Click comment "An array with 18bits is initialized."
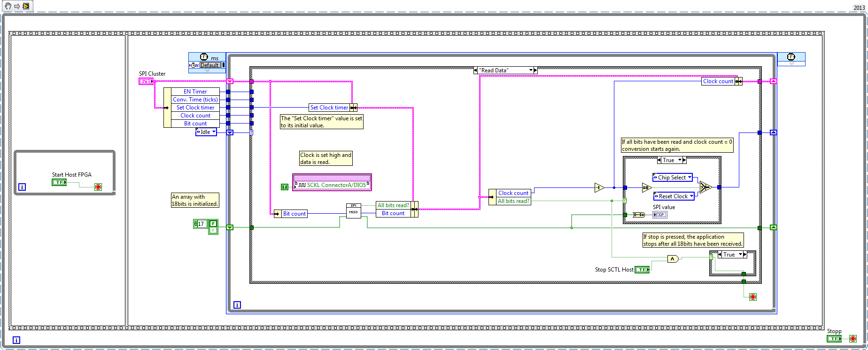Screen dimensions: 868x350 [x=195, y=200]
